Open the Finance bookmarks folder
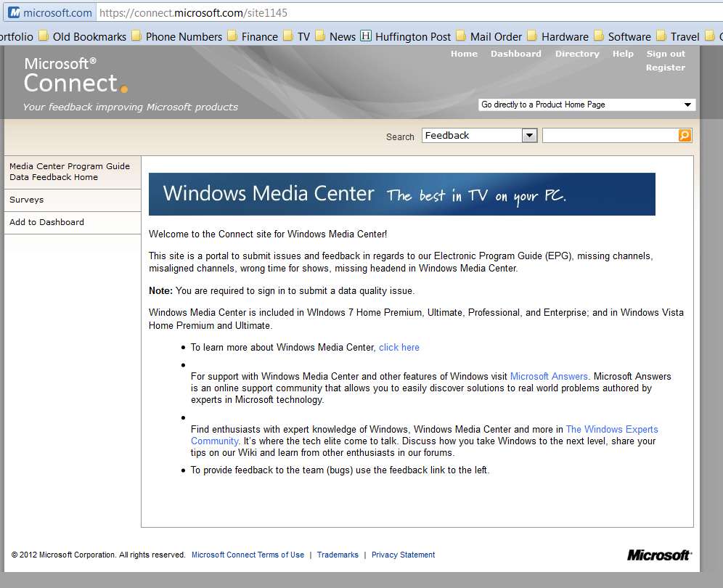Screen dimensions: 723x588 pyautogui.click(x=253, y=36)
